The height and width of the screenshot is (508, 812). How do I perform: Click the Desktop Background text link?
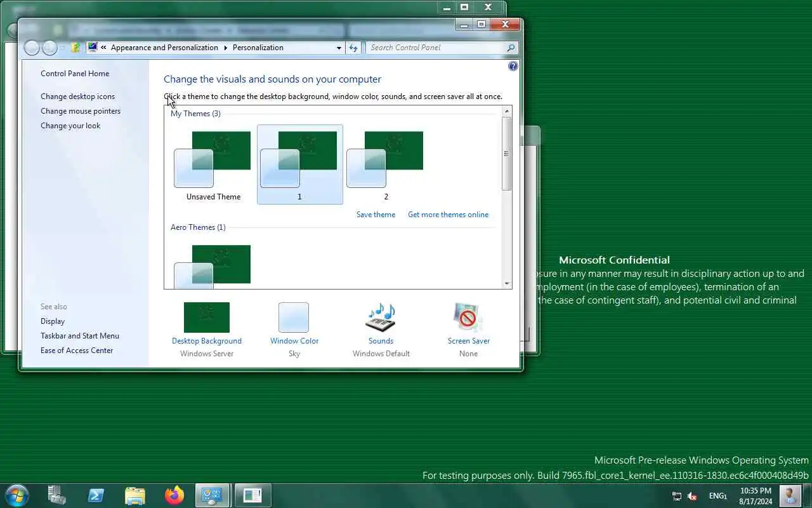(207, 341)
